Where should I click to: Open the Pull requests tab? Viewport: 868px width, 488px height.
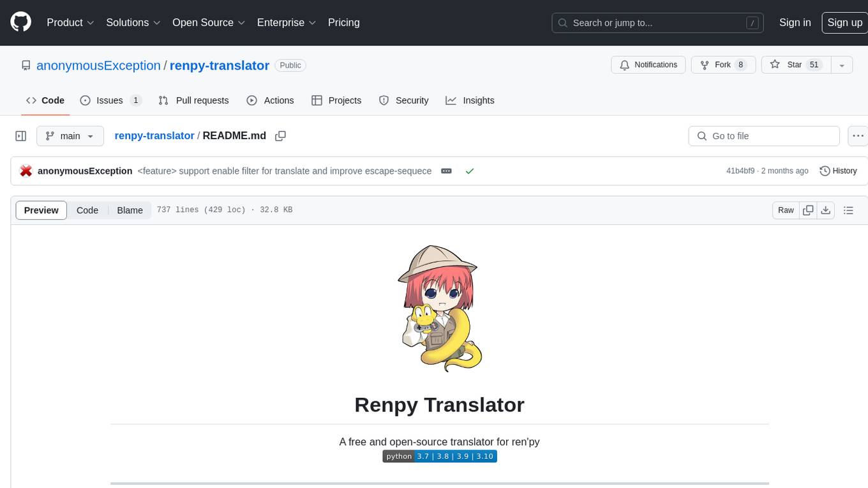click(x=193, y=100)
